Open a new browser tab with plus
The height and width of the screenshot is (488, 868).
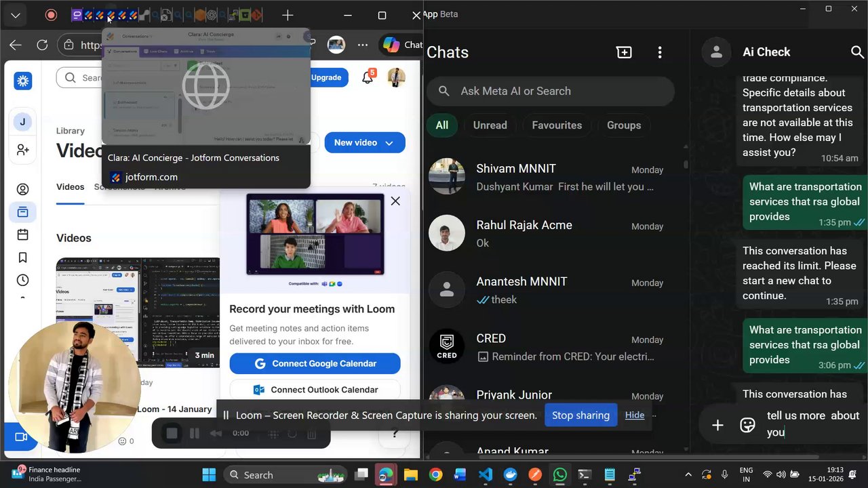(288, 15)
